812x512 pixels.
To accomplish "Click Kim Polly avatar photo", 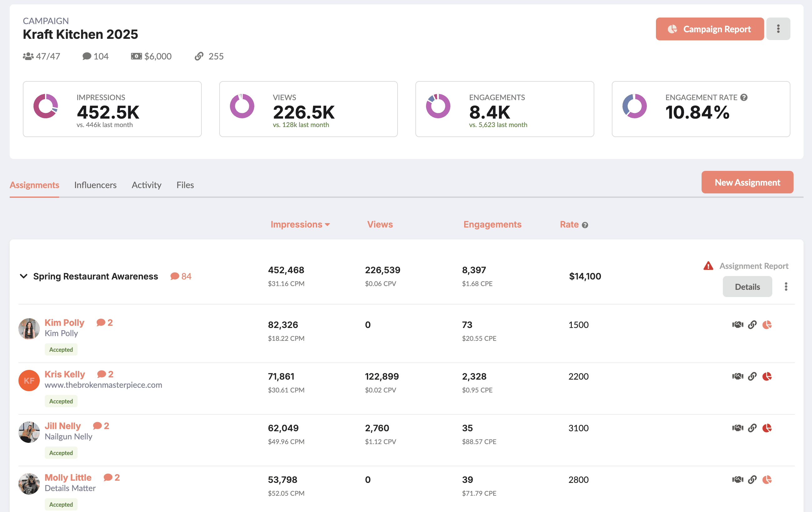I will (x=29, y=329).
